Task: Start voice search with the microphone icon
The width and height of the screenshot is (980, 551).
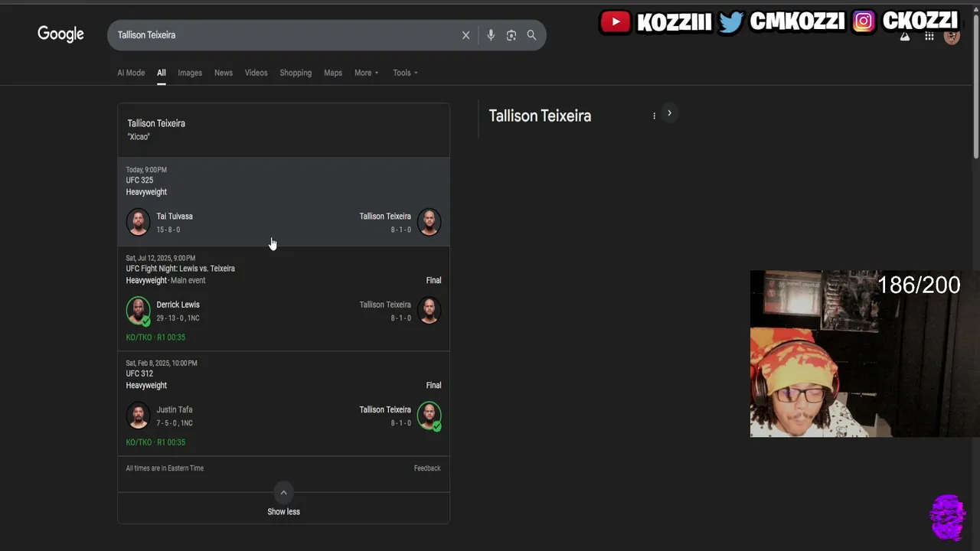Action: tap(491, 35)
